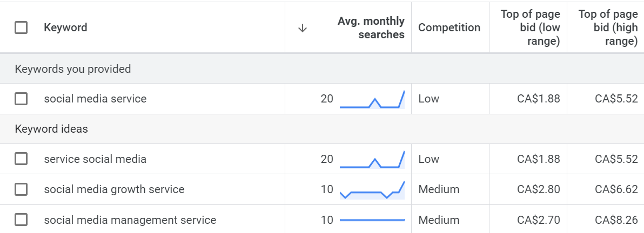Viewport: 644px width, 233px height.
Task: View trend line for social media management service
Action: point(372,220)
